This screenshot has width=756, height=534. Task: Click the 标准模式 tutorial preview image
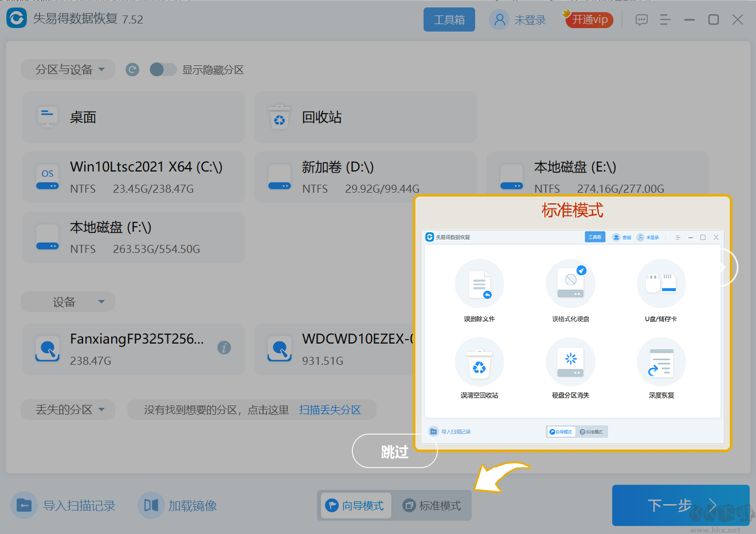(573, 337)
